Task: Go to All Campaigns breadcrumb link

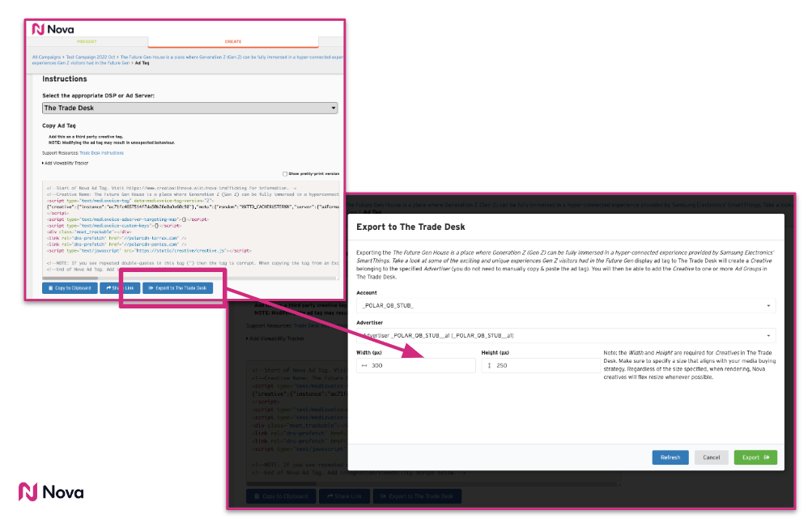Action: 47,57
